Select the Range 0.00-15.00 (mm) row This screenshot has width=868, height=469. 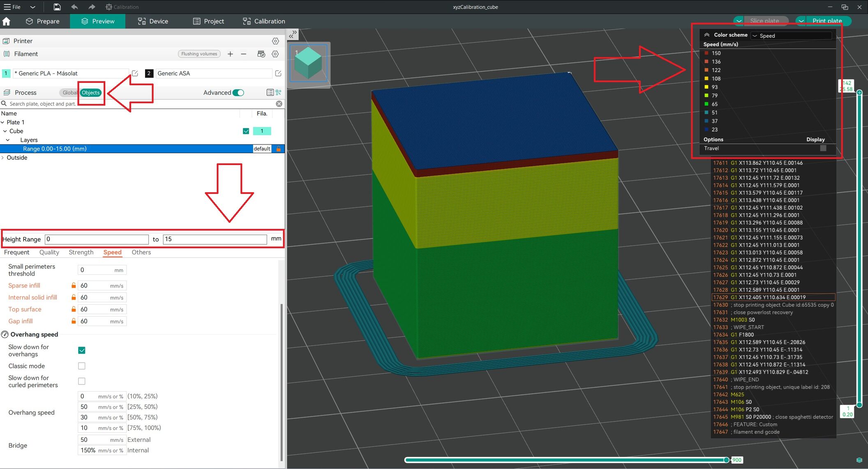(142, 149)
